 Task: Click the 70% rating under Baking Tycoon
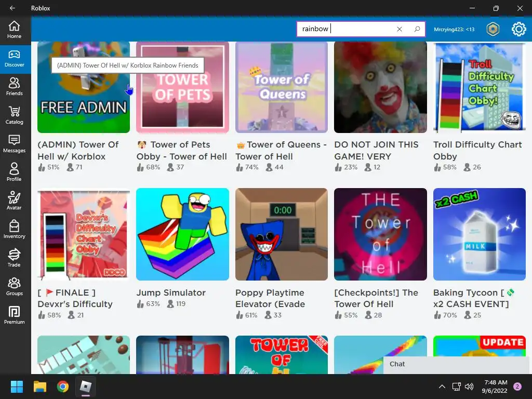tap(445, 315)
